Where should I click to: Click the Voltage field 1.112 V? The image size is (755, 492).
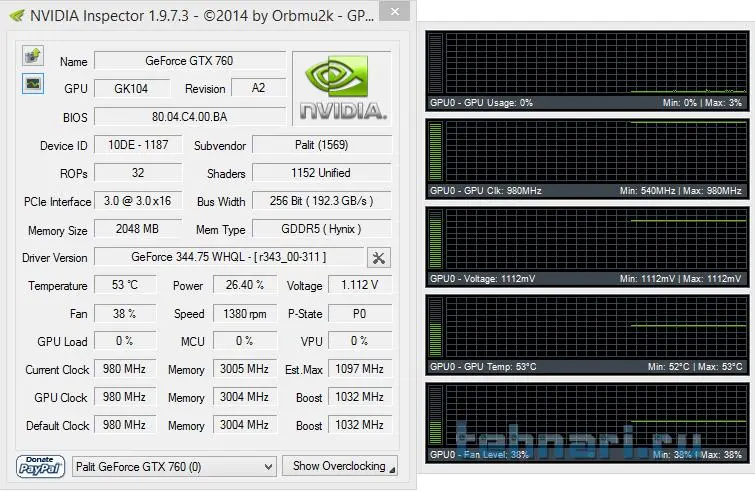coord(360,285)
